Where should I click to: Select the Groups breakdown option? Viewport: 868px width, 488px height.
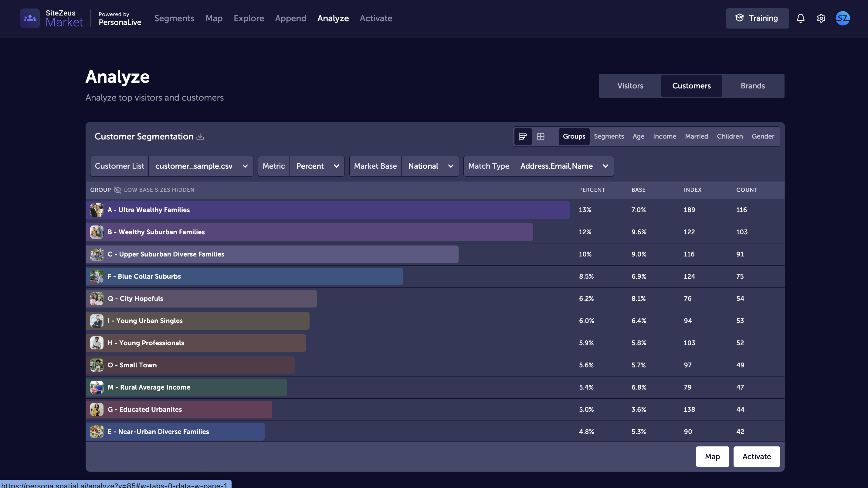point(574,136)
